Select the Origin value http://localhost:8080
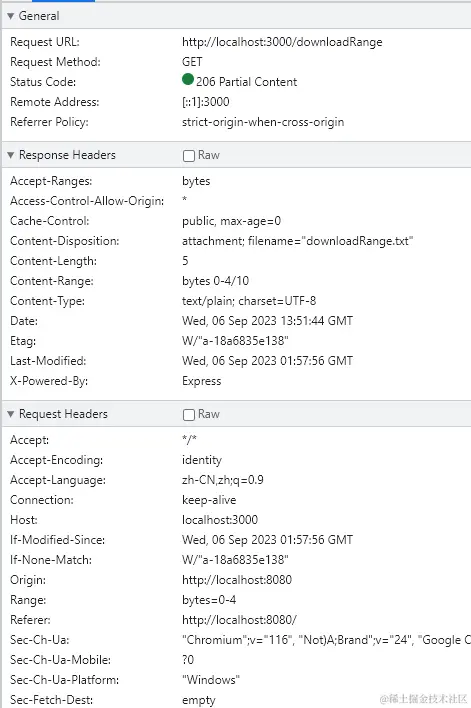 (237, 580)
